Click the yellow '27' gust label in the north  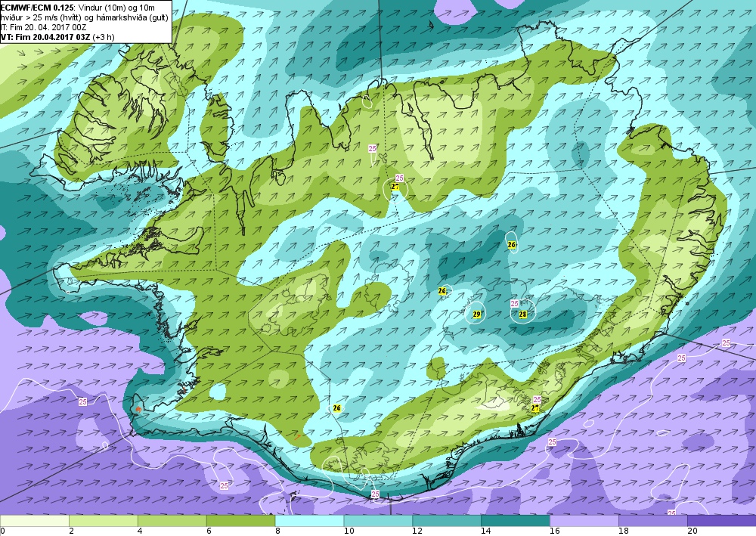[395, 187]
